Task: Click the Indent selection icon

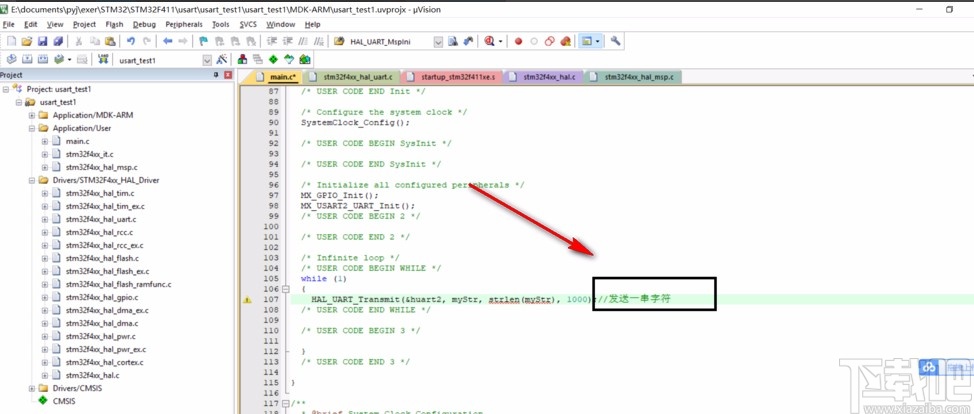Action: (271, 41)
